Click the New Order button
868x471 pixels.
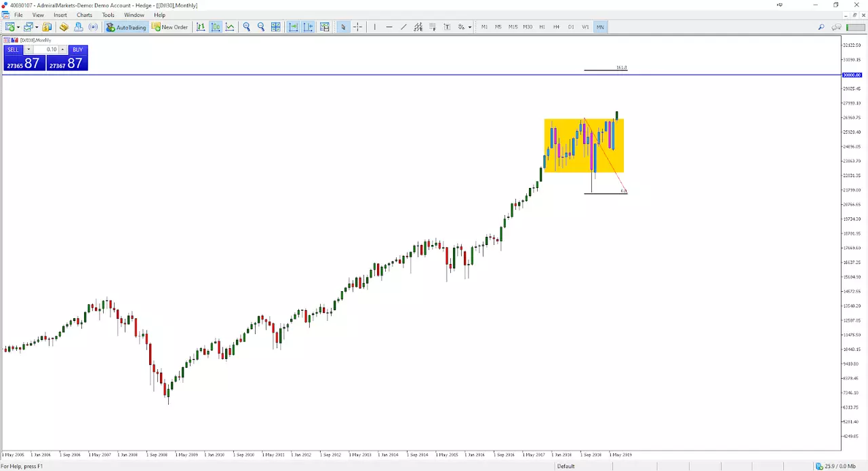[170, 27]
